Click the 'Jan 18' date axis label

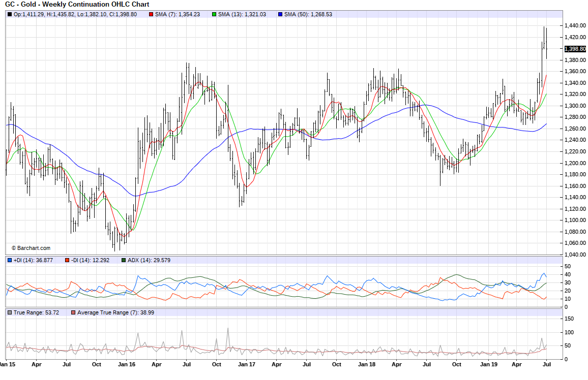(x=366, y=364)
